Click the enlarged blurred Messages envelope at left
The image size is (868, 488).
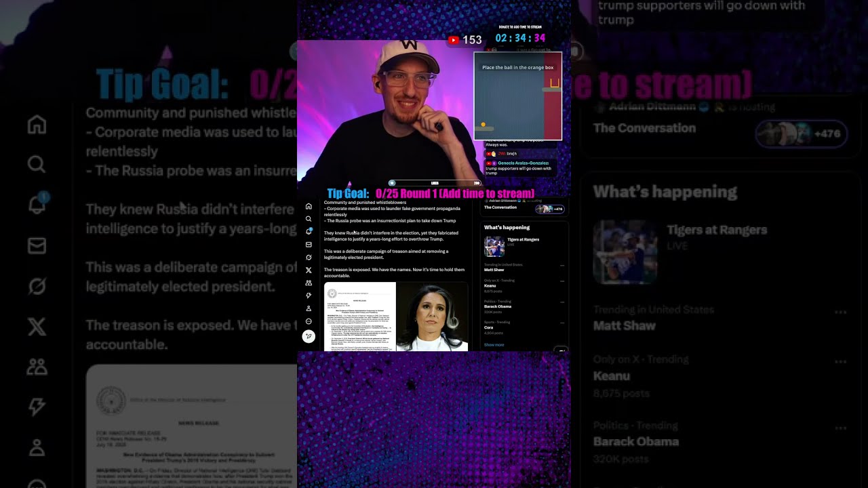click(37, 245)
